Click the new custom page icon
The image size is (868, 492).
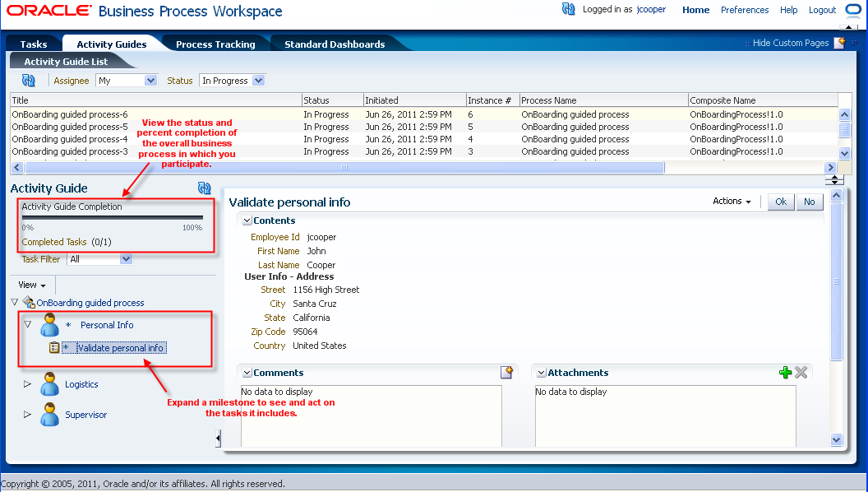coord(840,43)
